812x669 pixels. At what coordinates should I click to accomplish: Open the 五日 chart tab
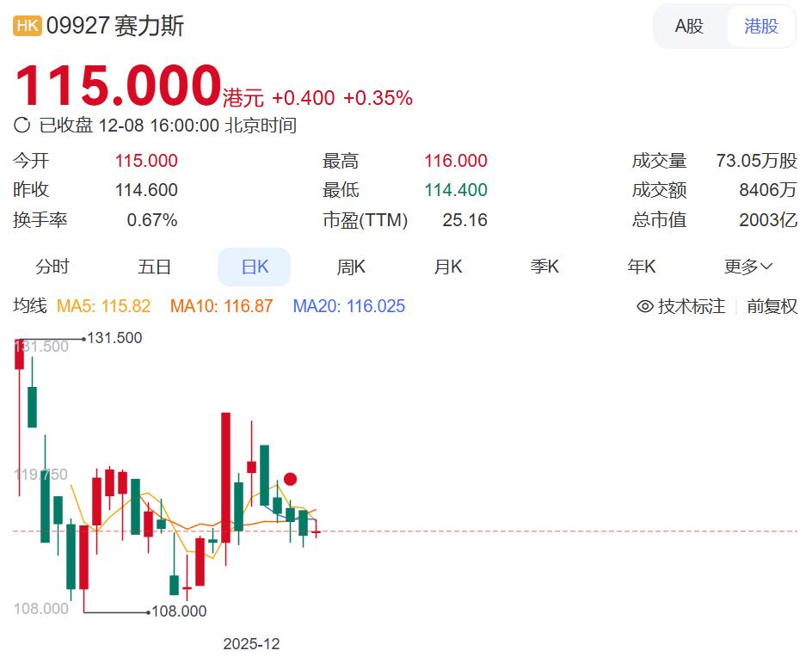[155, 267]
